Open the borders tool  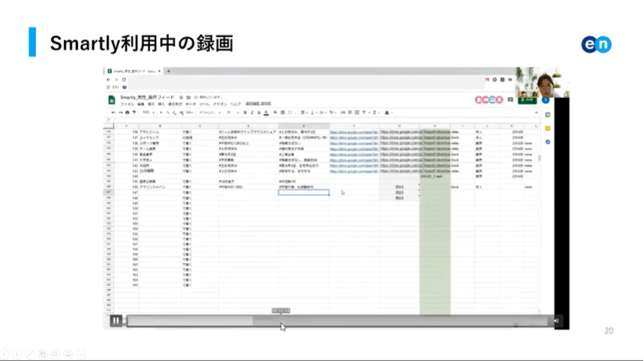pyautogui.click(x=283, y=112)
